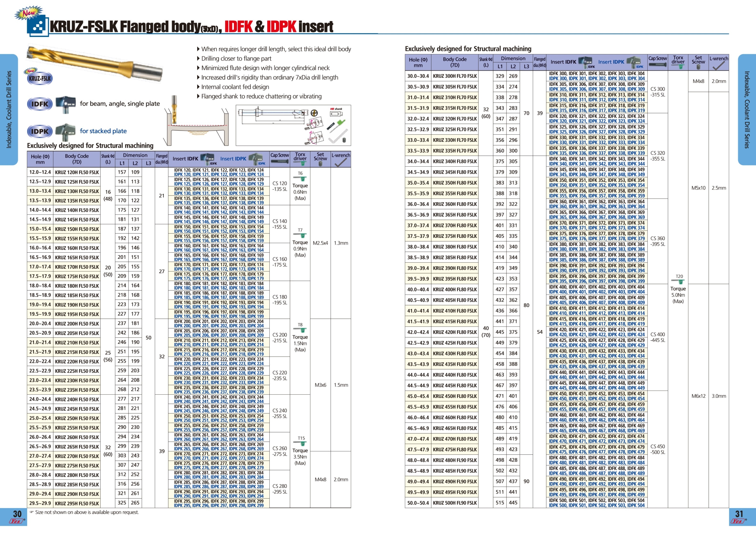Select body code 'KRUZ 200H FL50 FSLK'
Viewport: 756px width, 535px height.
(x=77, y=324)
